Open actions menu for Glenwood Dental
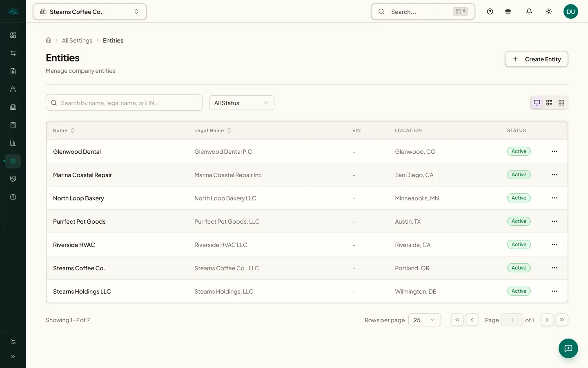This screenshot has height=368, width=588. coord(555,151)
